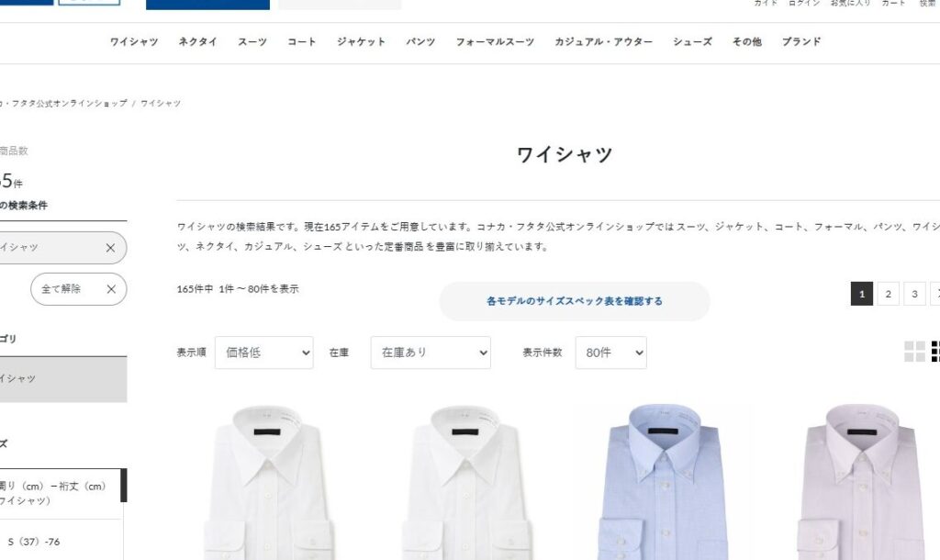The image size is (940, 560).
Task: Open スーツ in the category menu
Action: pos(252,42)
